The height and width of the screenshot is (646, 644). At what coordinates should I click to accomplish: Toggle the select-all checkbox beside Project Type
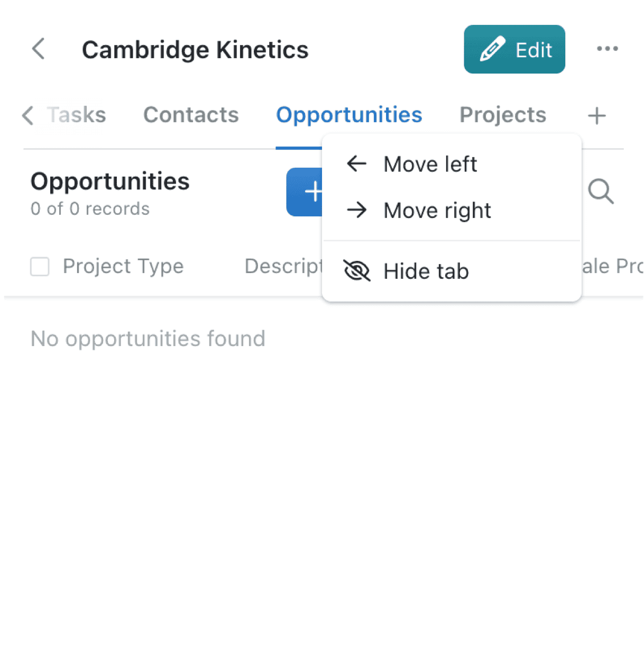click(x=40, y=267)
